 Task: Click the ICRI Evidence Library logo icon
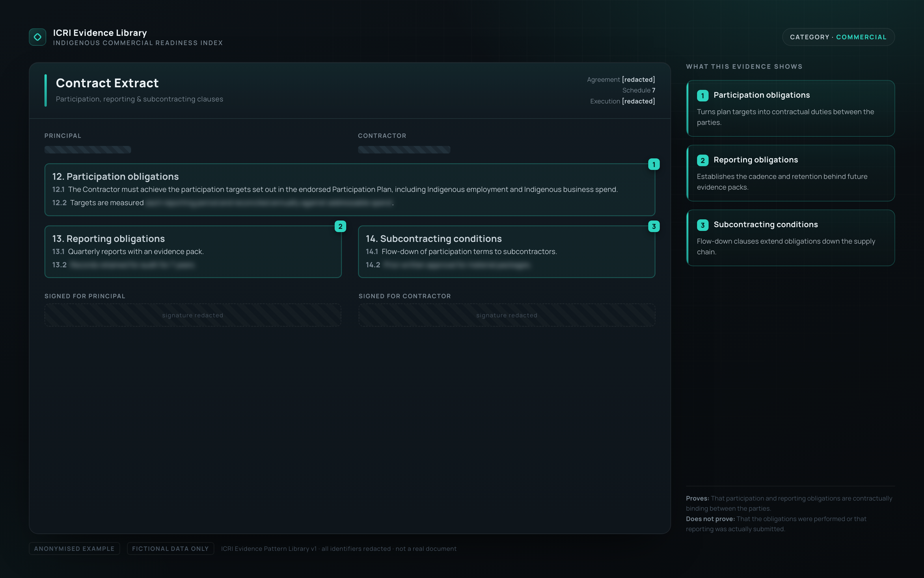pos(38,37)
